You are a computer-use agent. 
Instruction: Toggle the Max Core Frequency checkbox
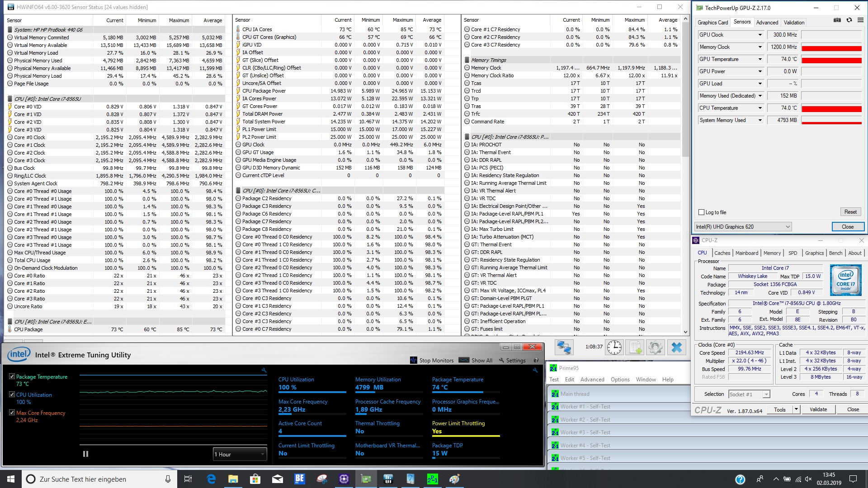pos(12,413)
